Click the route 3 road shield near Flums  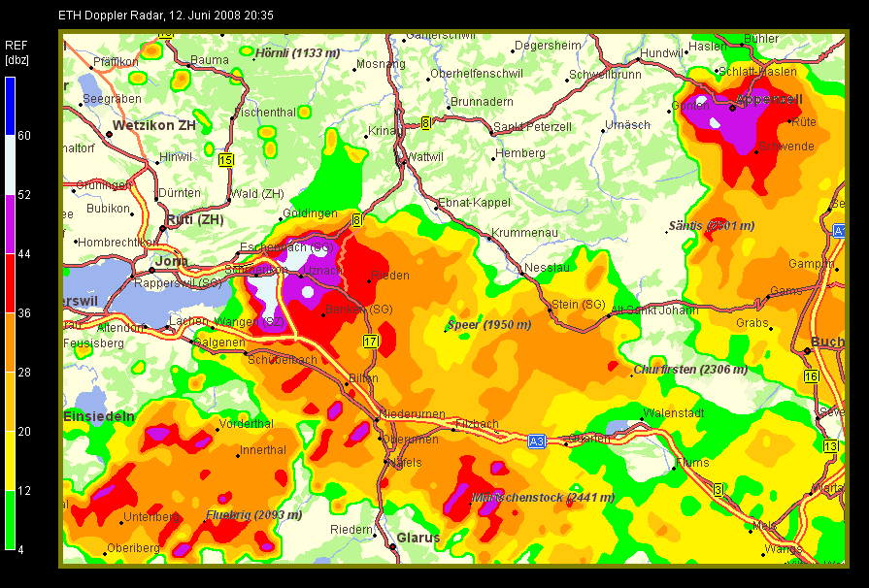pos(719,489)
